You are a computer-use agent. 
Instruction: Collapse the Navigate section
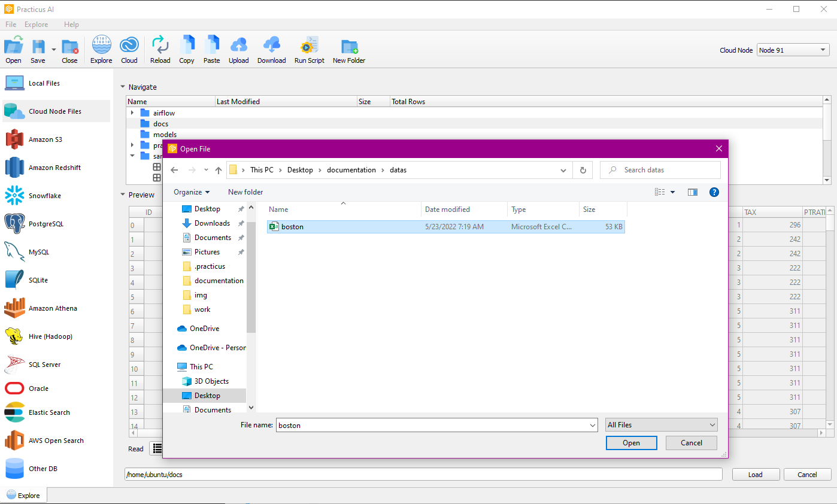pyautogui.click(x=123, y=87)
